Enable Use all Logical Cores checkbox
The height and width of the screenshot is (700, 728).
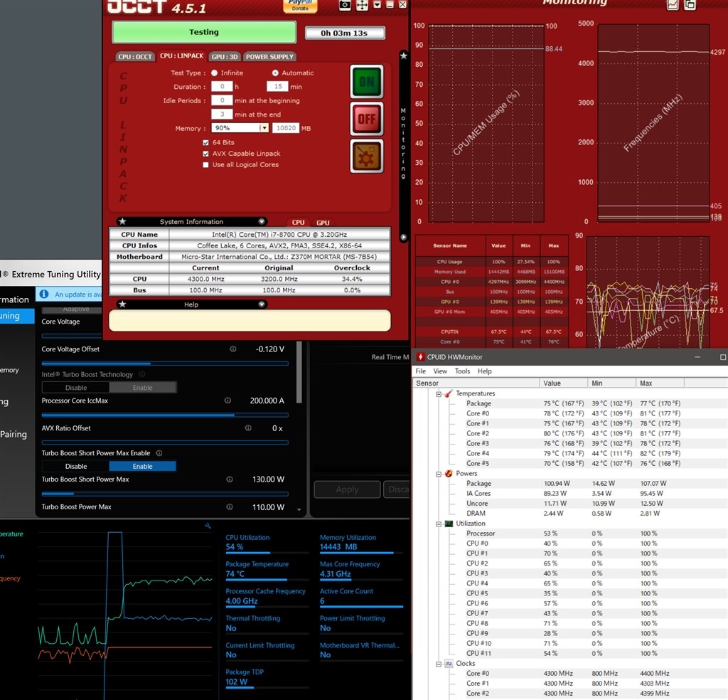(x=205, y=165)
